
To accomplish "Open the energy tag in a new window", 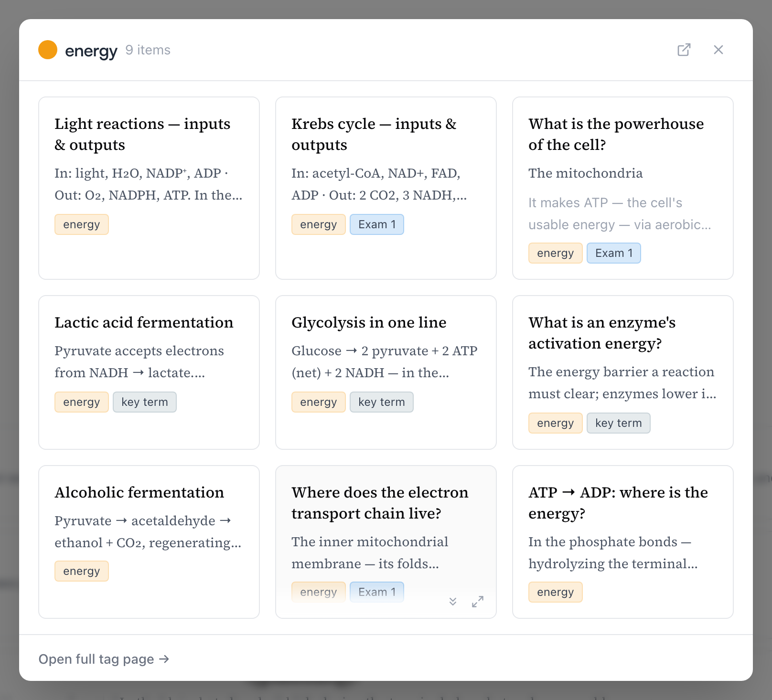I will coord(684,50).
